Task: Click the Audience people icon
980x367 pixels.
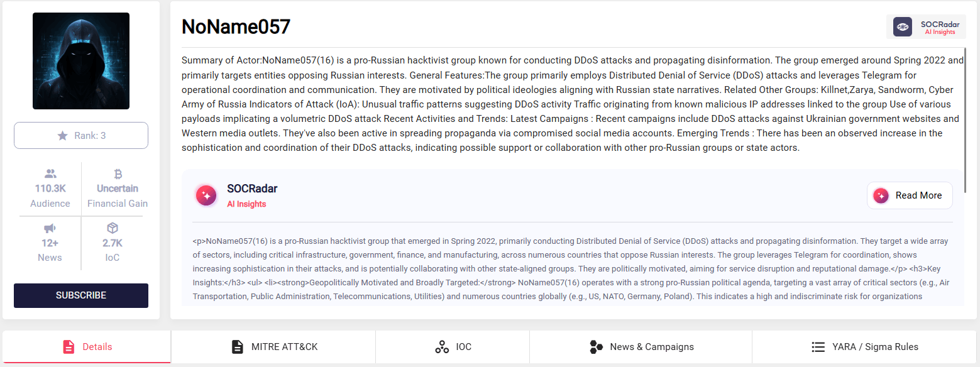Action: (x=50, y=174)
